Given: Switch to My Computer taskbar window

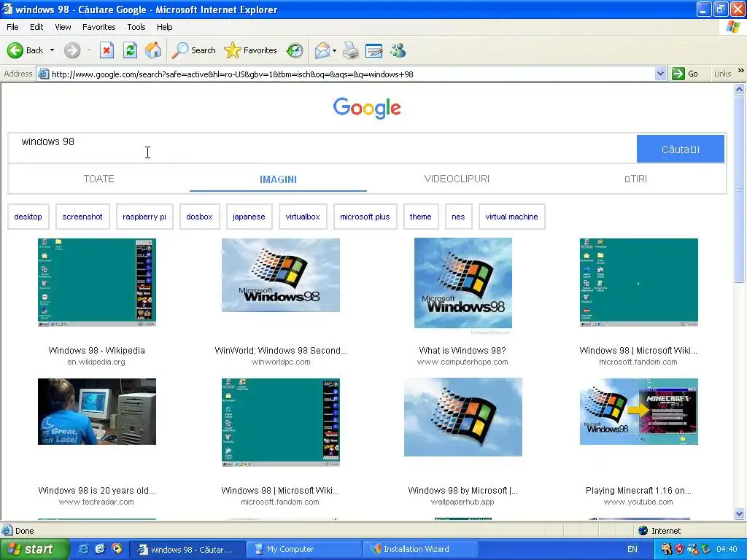Looking at the screenshot, I should [305, 549].
